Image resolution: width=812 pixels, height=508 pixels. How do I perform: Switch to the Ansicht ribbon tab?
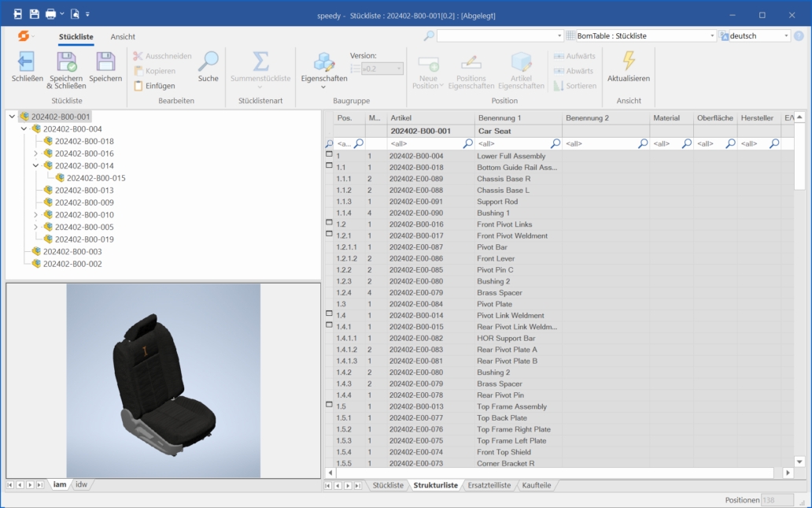coord(123,36)
